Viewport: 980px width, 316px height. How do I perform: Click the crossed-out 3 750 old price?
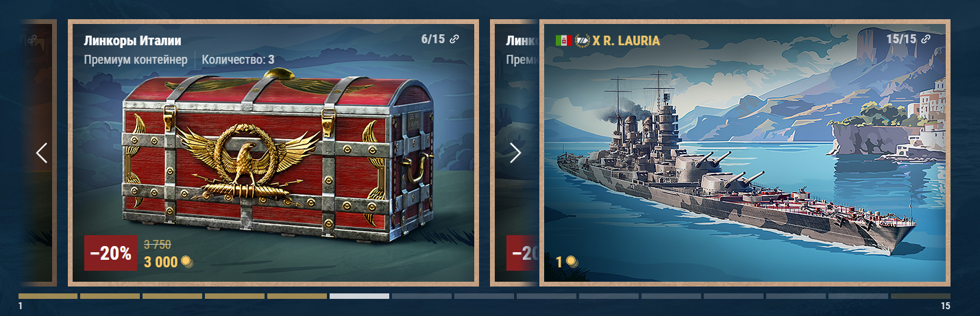[158, 244]
